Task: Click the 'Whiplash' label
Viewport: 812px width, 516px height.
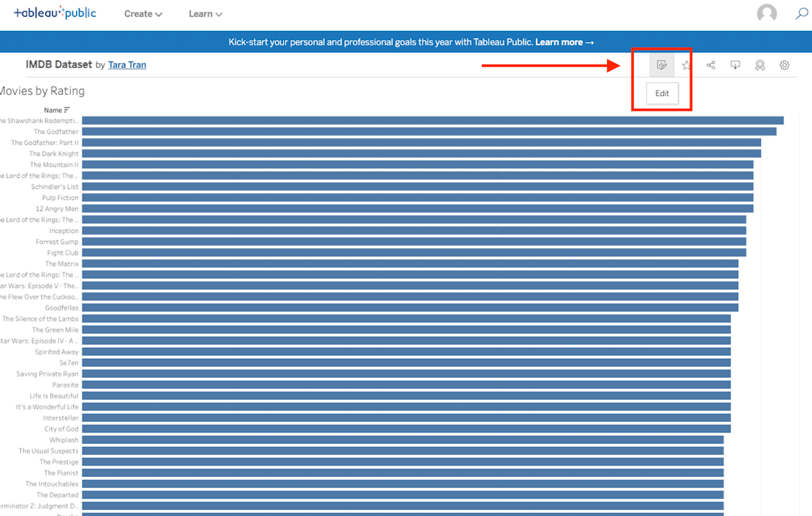Action: (64, 440)
